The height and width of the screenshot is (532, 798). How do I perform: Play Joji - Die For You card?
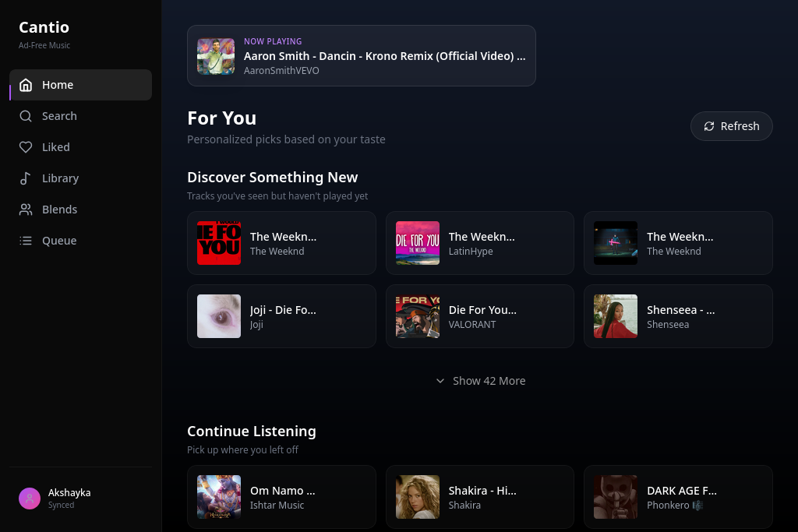(281, 316)
